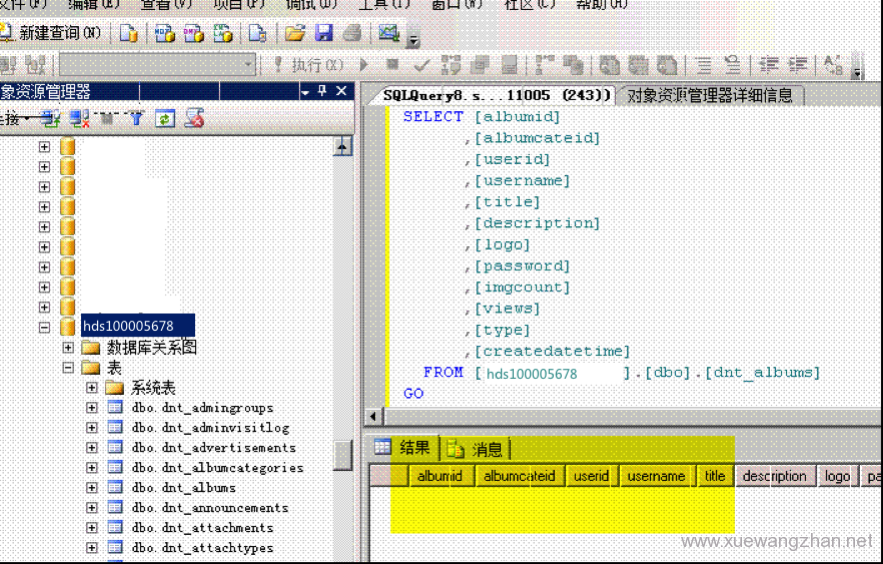Select the 结果 results tab
Viewport: 883px width, 564px height.
click(x=404, y=448)
